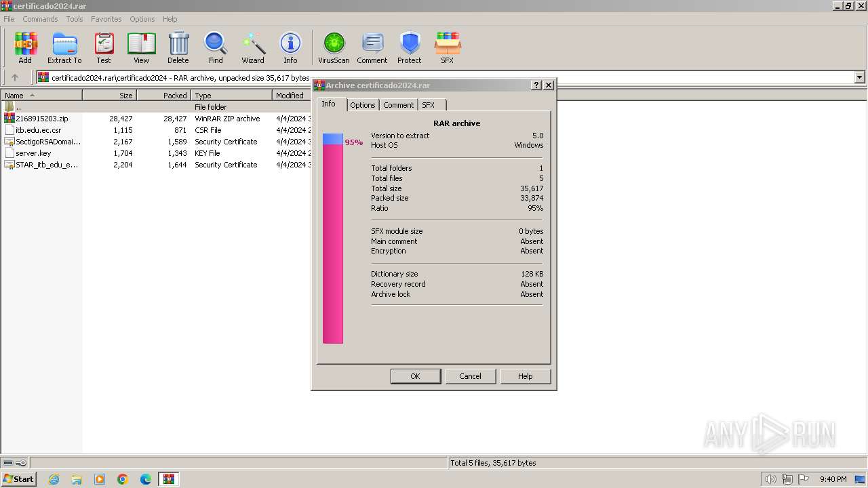Viewport: 868px width, 488px height.
Task: Sort by Packed column header
Action: coord(163,96)
